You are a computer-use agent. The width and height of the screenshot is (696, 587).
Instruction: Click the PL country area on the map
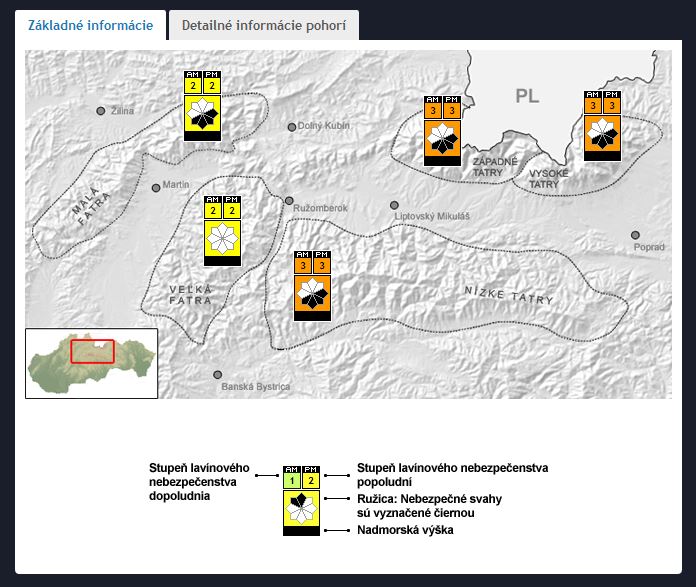click(526, 96)
